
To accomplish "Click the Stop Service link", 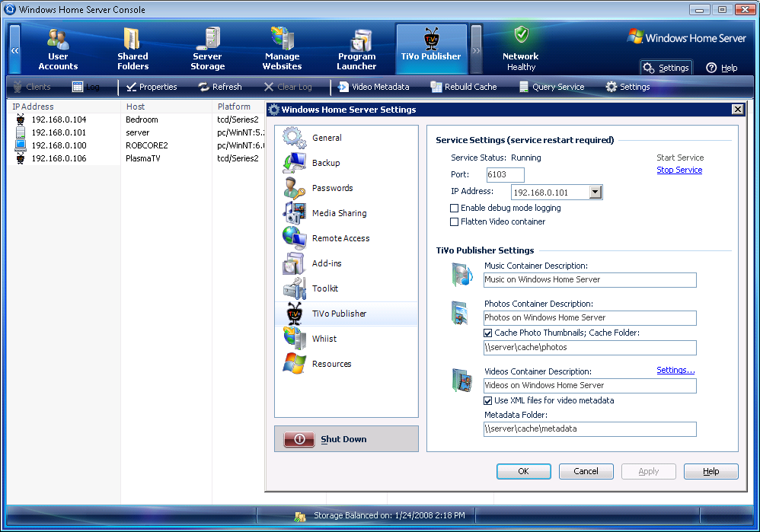I will (x=679, y=170).
